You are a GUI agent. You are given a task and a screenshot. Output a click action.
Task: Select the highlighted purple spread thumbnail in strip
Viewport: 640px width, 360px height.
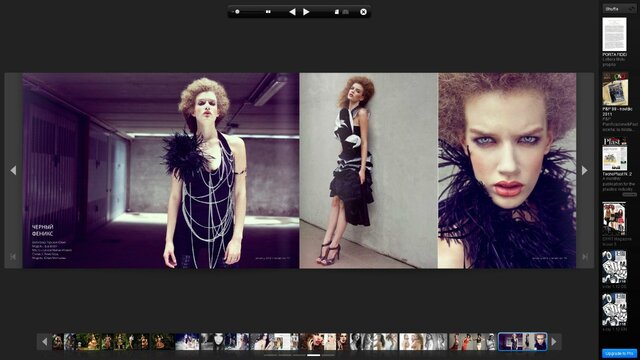[x=522, y=342]
